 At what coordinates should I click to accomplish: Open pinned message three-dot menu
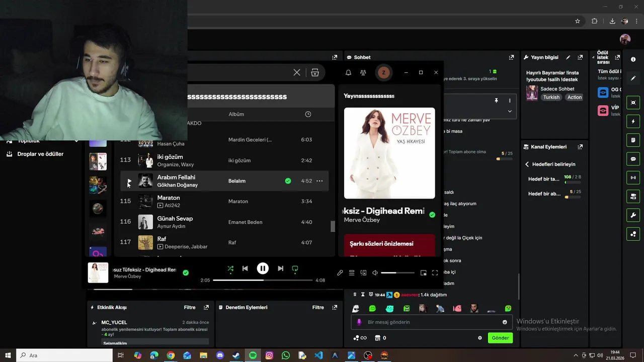(510, 101)
